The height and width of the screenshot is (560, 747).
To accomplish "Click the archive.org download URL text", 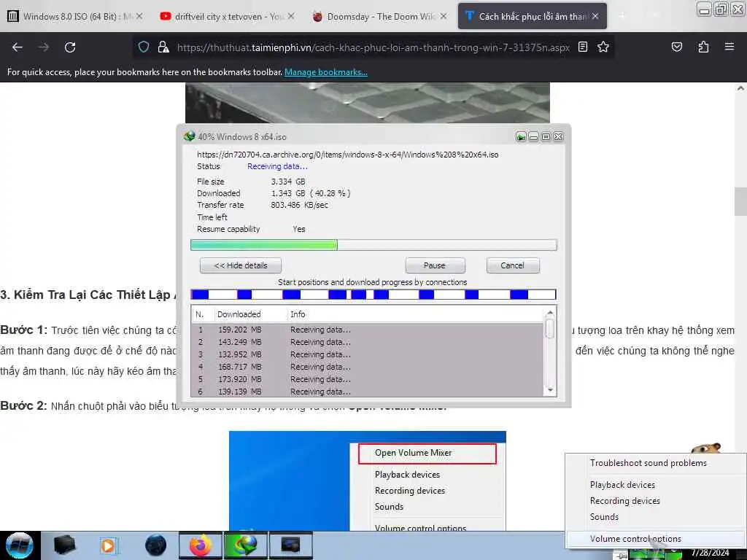I will click(348, 155).
